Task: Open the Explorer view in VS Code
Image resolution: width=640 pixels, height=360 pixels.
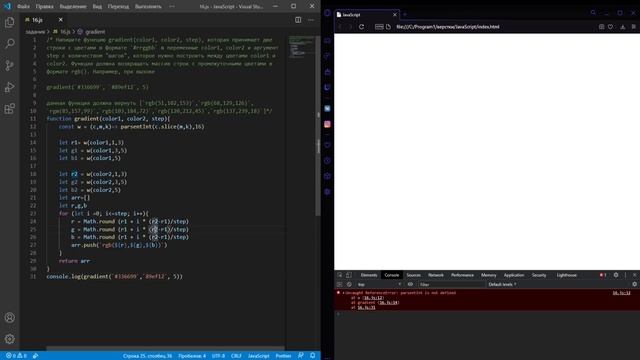Action: pyautogui.click(x=9, y=22)
